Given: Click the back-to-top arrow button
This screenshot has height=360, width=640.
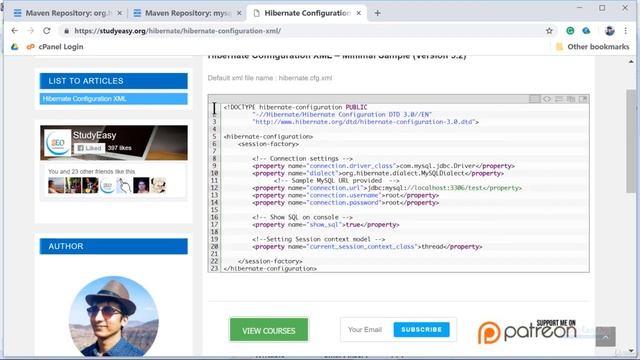Looking at the screenshot, I should [x=605, y=336].
